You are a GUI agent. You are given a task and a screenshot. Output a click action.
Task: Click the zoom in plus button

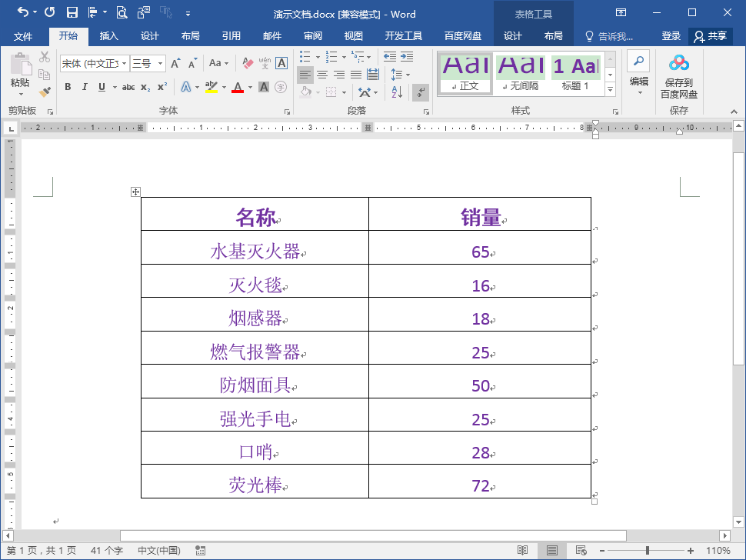click(691, 551)
